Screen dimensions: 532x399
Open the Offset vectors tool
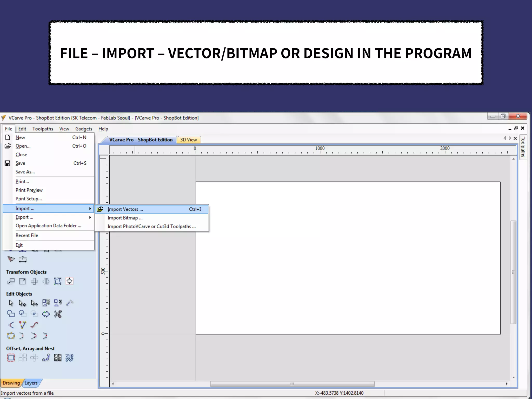point(11,358)
